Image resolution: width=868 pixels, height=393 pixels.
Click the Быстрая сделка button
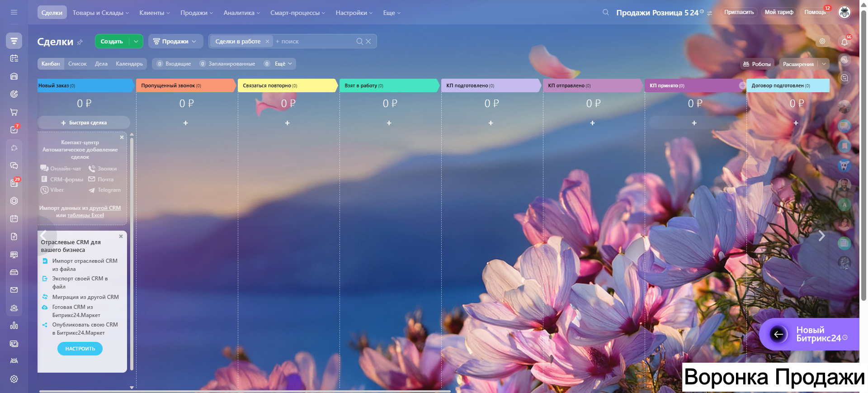click(84, 123)
